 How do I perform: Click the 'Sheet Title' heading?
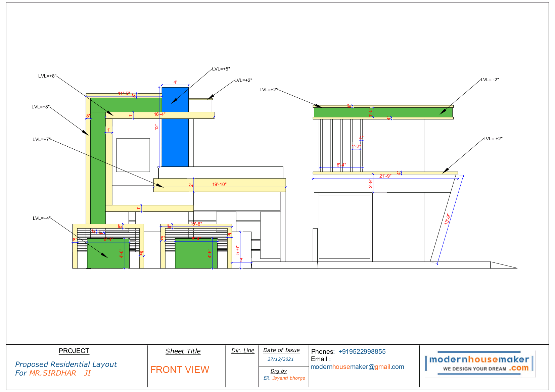[x=183, y=351]
